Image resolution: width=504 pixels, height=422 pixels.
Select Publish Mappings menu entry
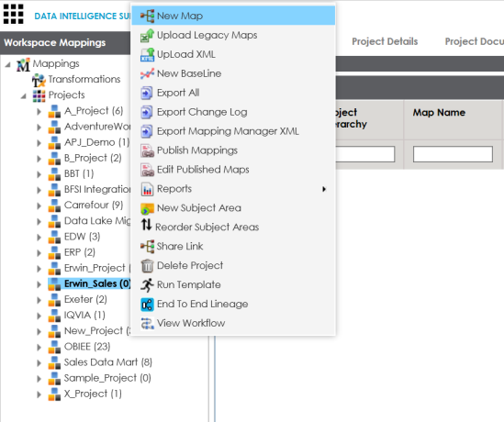(x=233, y=150)
